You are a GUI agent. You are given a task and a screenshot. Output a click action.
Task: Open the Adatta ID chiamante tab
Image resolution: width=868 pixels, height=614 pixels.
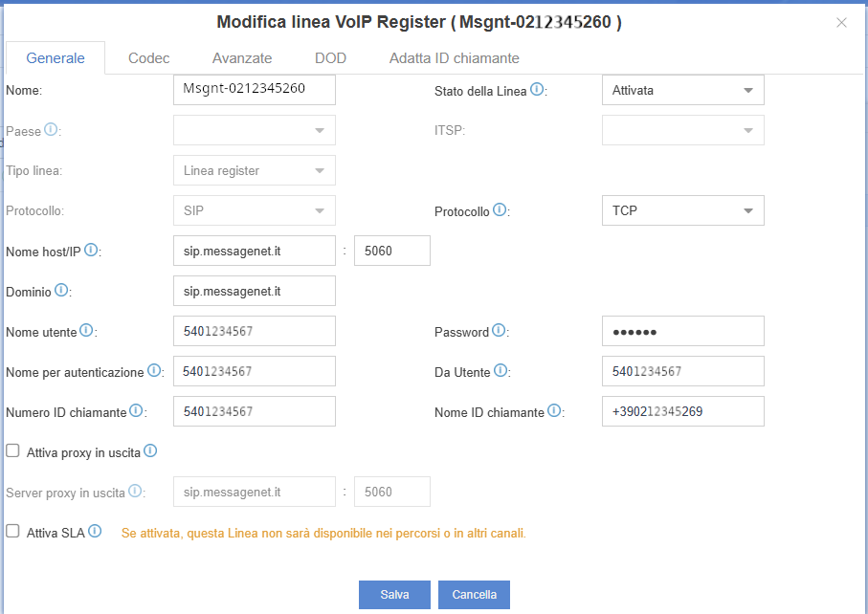coord(454,58)
